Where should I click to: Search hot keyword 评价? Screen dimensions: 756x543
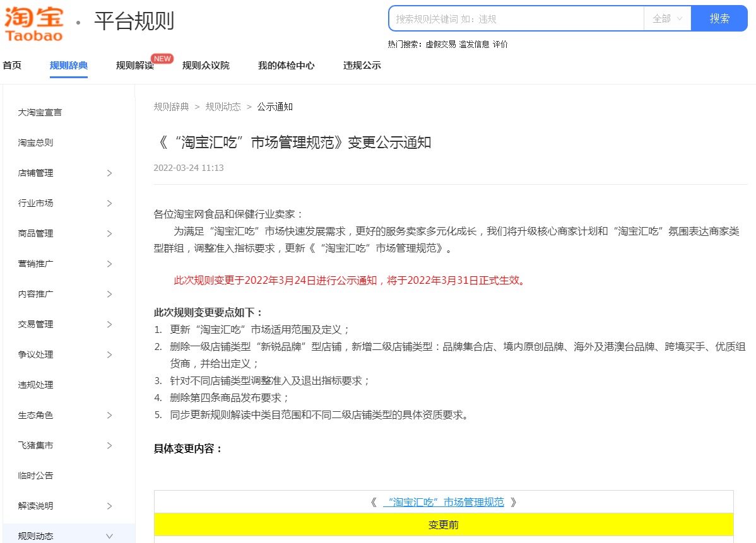tap(500, 44)
